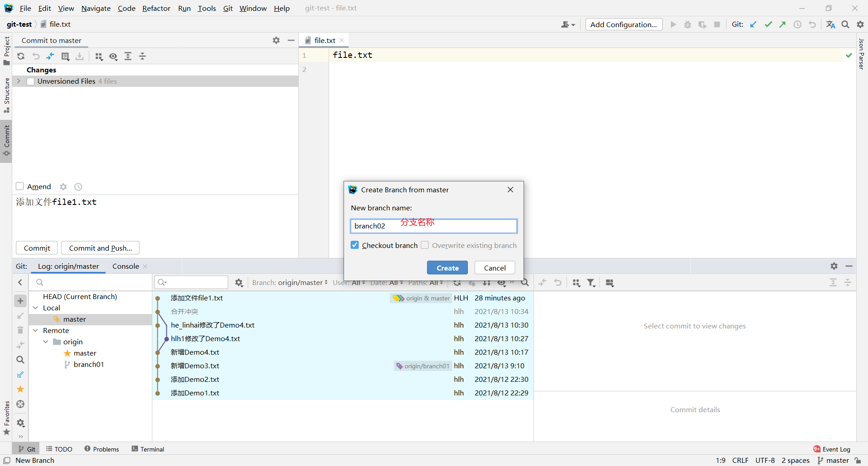Push changes using the green arrow icon
868x466 pixels.
pos(783,24)
